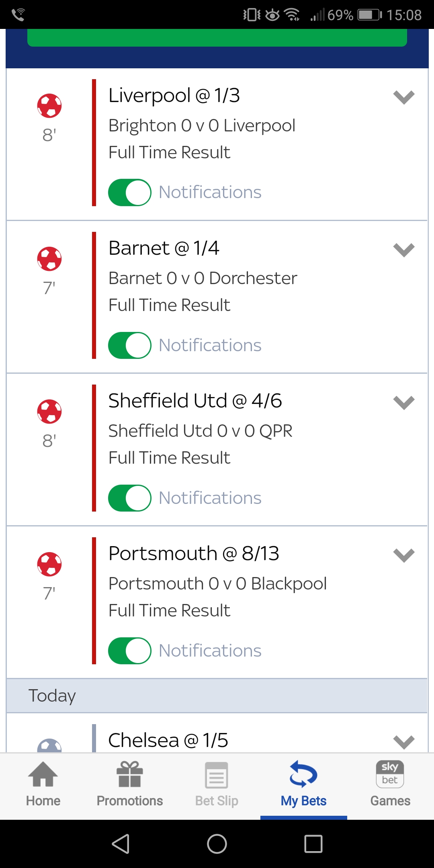Open Home via the house icon

tap(43, 774)
